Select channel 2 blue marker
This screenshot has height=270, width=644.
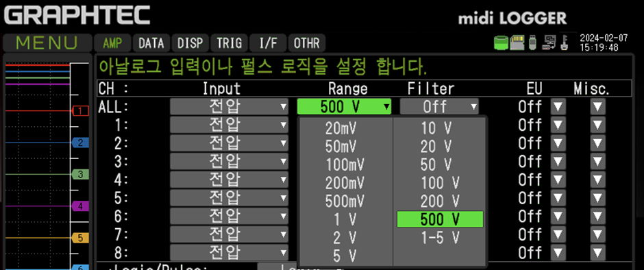click(80, 143)
